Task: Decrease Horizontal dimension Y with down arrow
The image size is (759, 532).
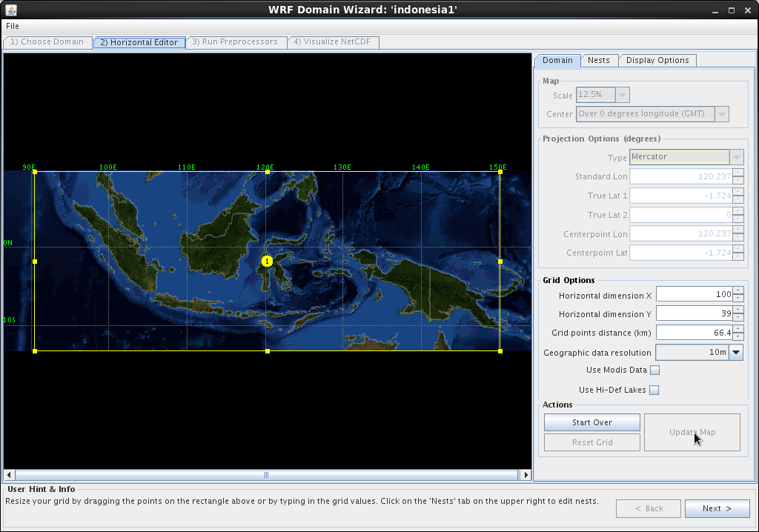Action: click(738, 318)
